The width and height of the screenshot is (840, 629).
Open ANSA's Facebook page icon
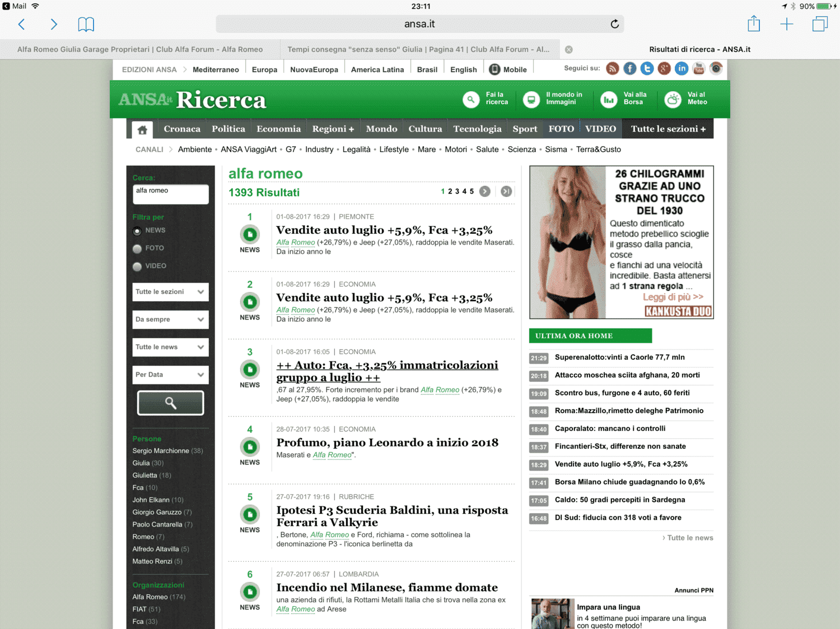(x=630, y=69)
